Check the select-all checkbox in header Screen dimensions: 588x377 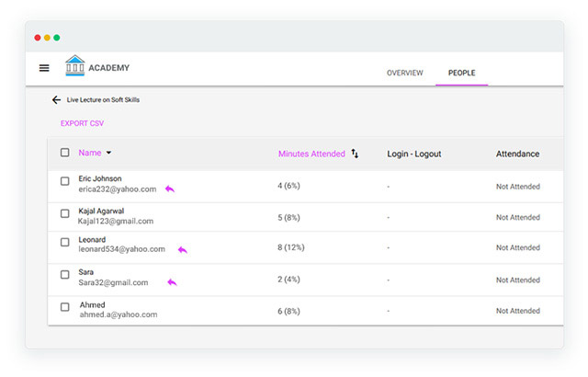65,153
